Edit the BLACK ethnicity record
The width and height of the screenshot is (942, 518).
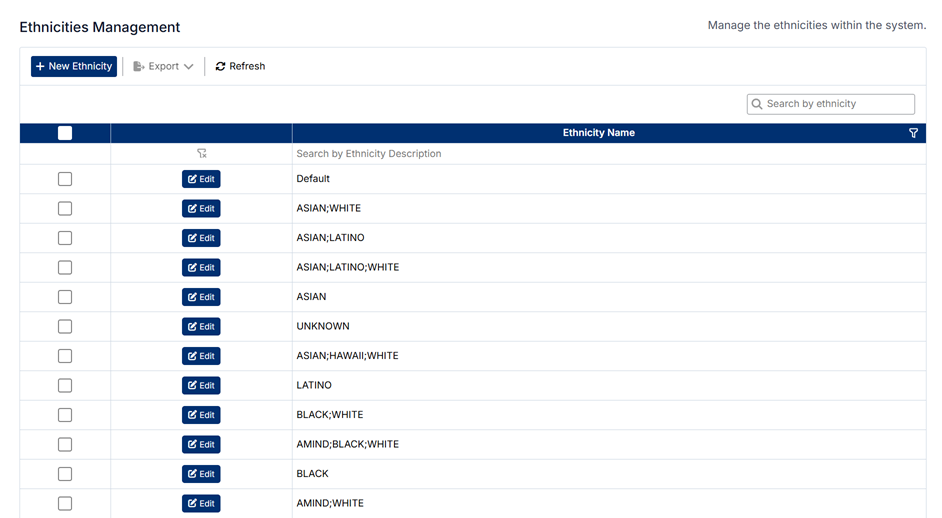(201, 474)
